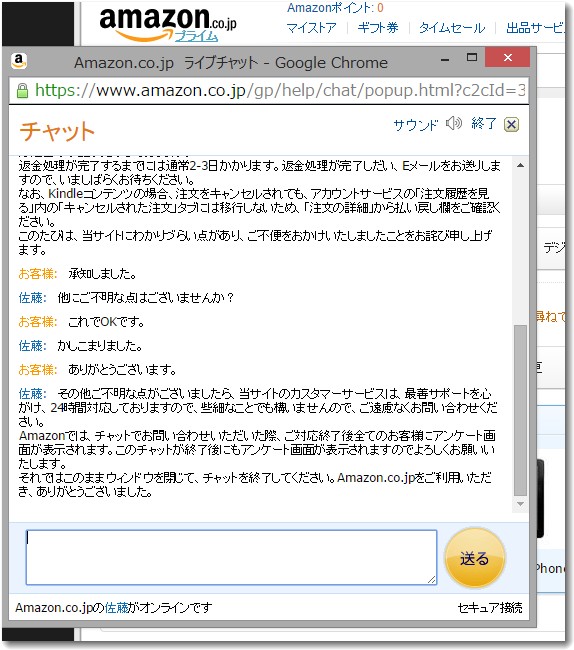
Task: Open マイストア link in background Amazon page
Action: [x=311, y=28]
